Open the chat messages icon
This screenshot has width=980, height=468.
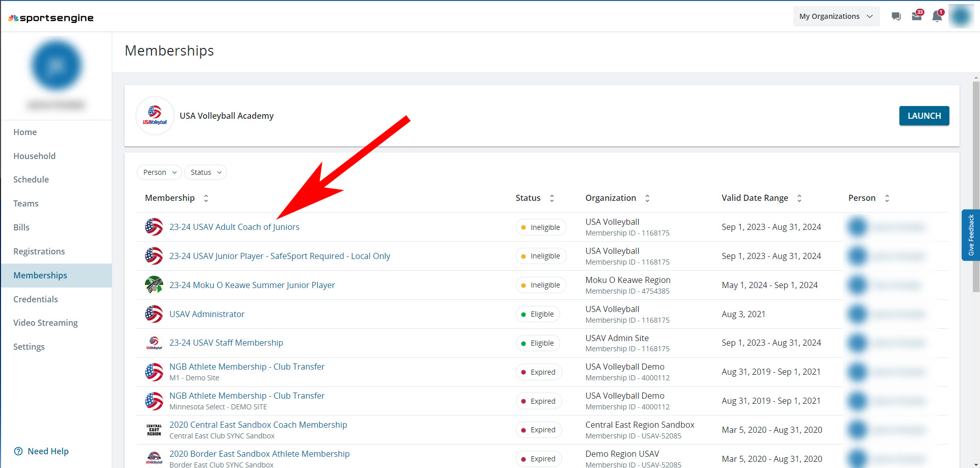pyautogui.click(x=896, y=16)
